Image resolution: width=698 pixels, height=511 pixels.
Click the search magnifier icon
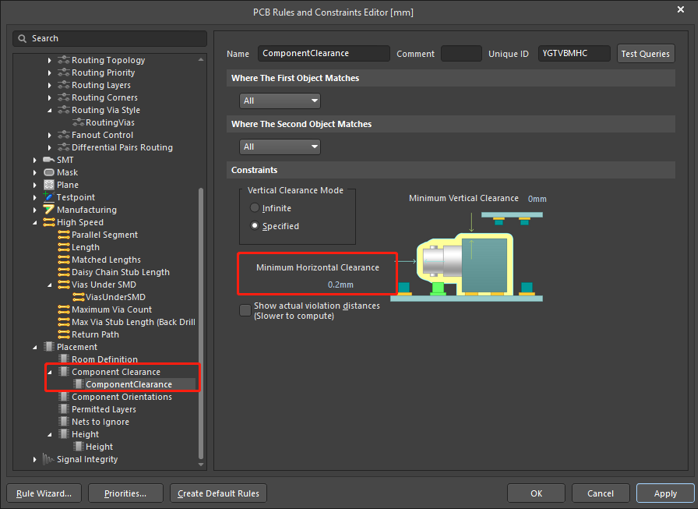(22, 39)
